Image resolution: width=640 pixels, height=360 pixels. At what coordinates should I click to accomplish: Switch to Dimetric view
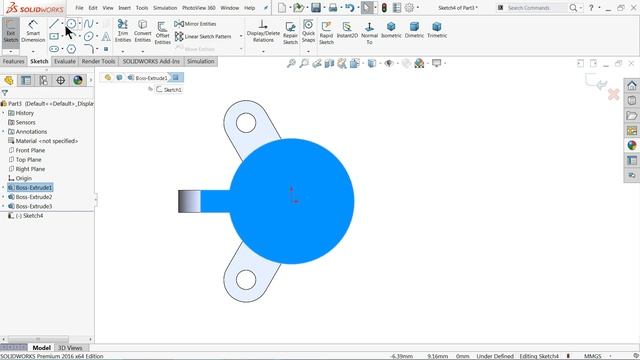(x=414, y=30)
